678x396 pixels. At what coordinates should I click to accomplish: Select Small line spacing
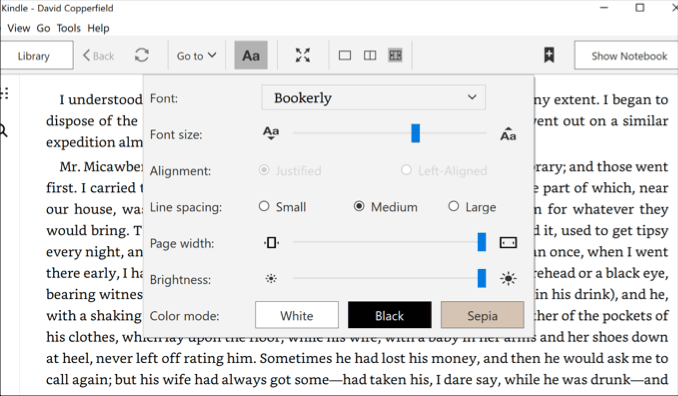(x=282, y=207)
